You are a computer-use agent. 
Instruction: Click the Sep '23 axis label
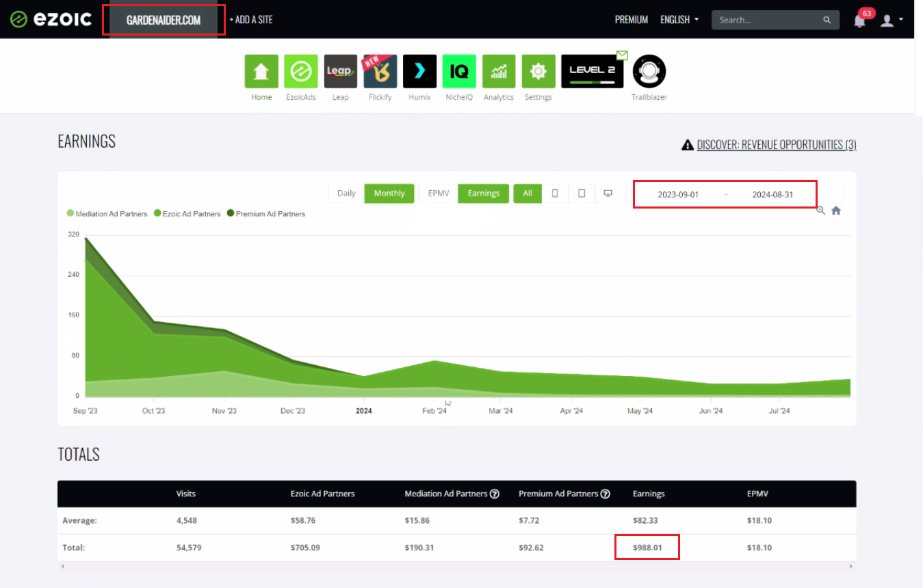tap(86, 411)
